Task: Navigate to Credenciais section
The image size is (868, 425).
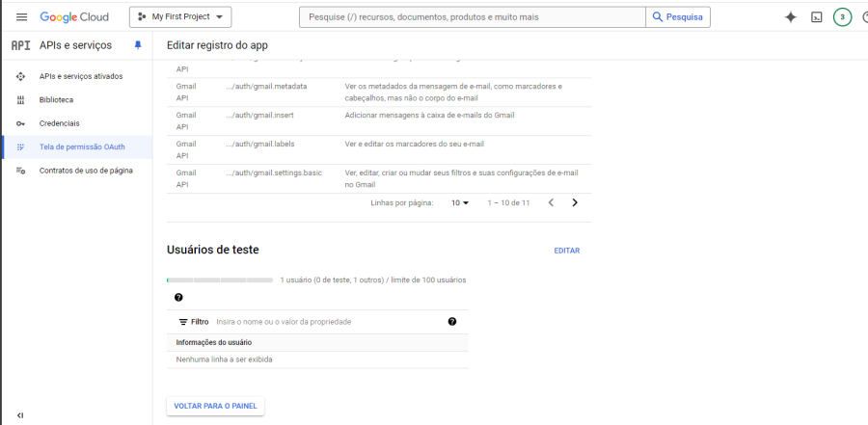Action: [x=60, y=123]
